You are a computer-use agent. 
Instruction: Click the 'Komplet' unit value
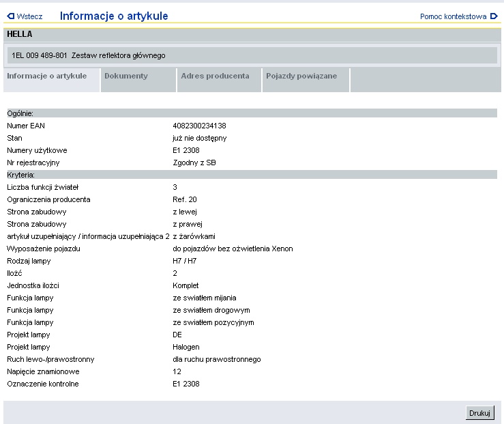(186, 285)
